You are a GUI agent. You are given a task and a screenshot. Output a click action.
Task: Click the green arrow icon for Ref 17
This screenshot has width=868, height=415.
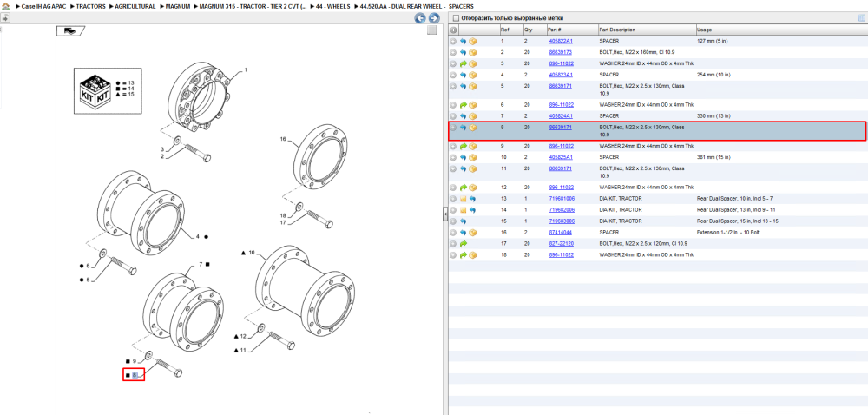464,244
